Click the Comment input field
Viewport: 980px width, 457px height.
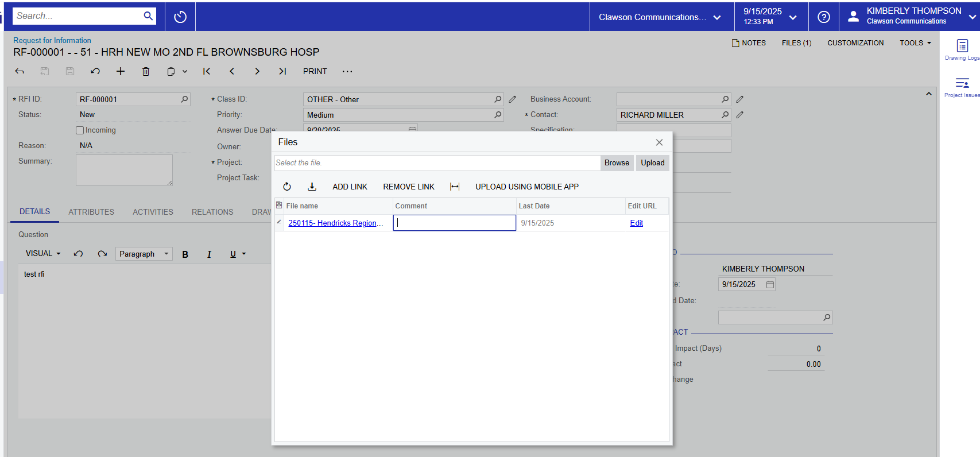454,223
